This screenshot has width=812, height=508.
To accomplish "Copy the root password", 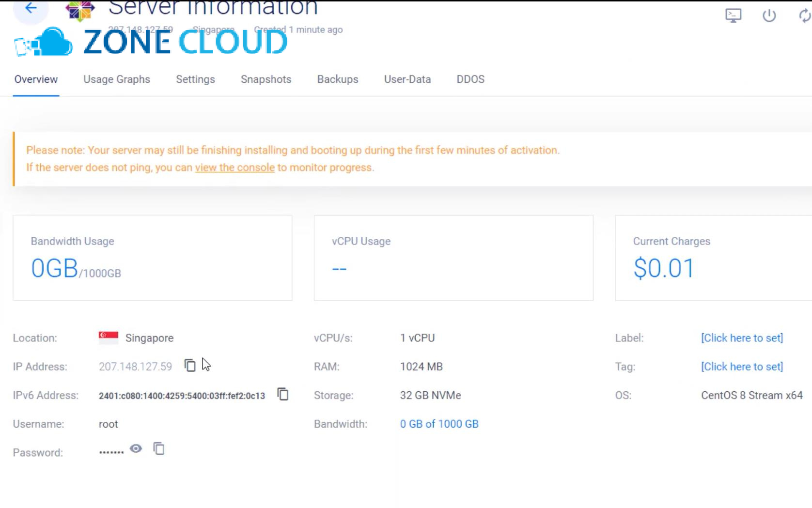I will (x=158, y=449).
